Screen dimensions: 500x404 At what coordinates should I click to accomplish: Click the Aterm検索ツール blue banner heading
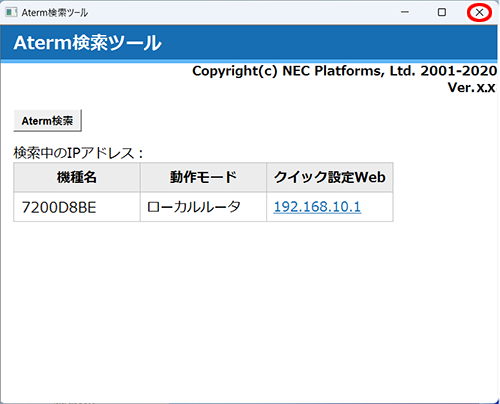[x=88, y=43]
